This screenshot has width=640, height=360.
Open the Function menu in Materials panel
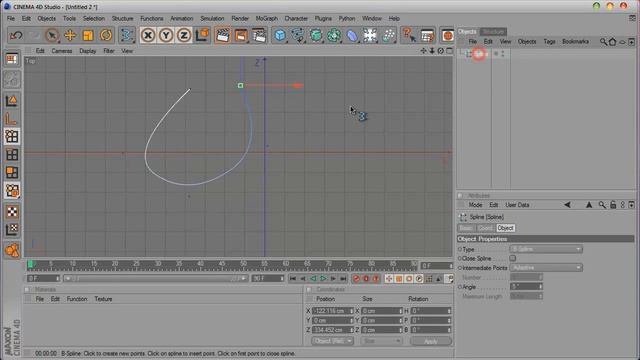(77, 299)
